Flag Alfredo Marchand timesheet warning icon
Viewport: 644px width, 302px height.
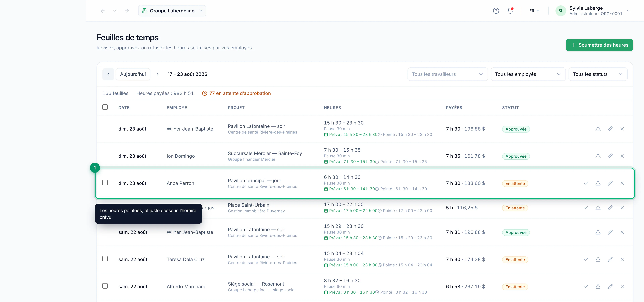click(x=598, y=287)
